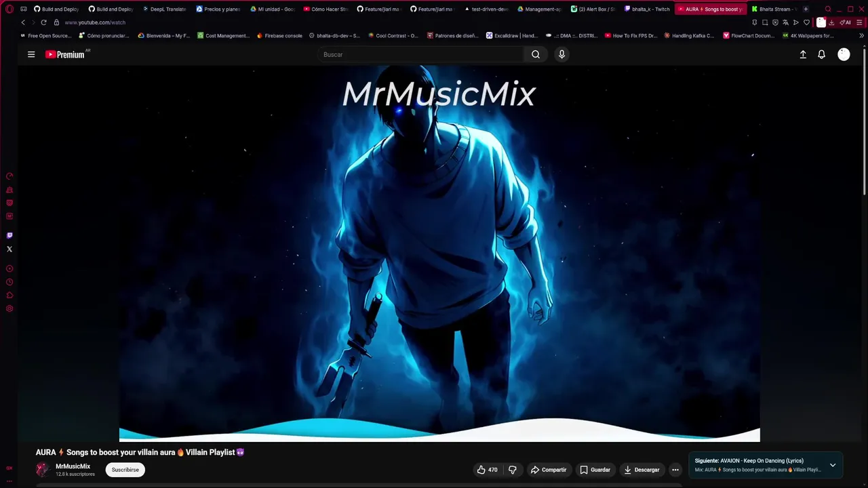Open more actions ellipsis beside Descargar
The image size is (868, 488).
(x=675, y=470)
